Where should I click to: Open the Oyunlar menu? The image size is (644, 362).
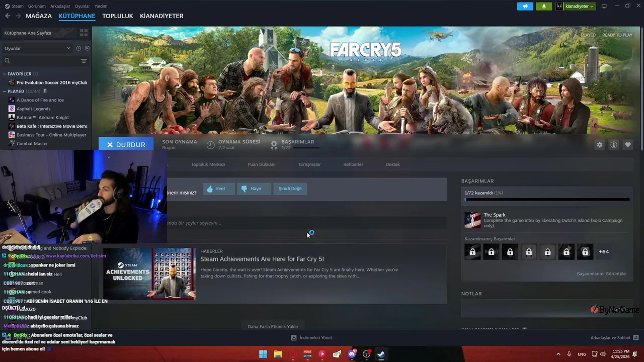pyautogui.click(x=83, y=6)
